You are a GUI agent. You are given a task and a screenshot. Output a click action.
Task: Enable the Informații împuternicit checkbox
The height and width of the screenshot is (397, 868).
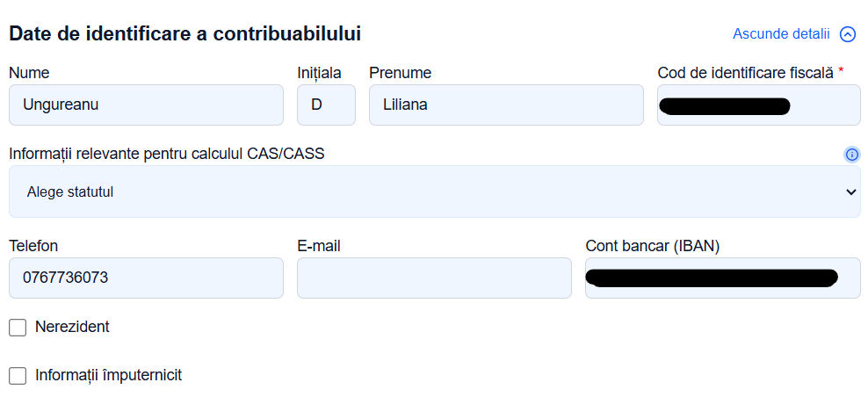18,376
